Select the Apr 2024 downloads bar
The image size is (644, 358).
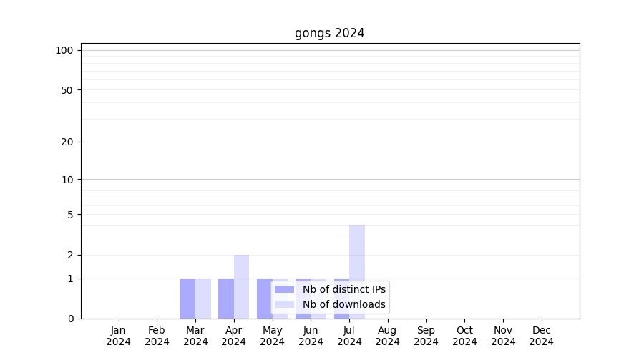pyautogui.click(x=242, y=286)
